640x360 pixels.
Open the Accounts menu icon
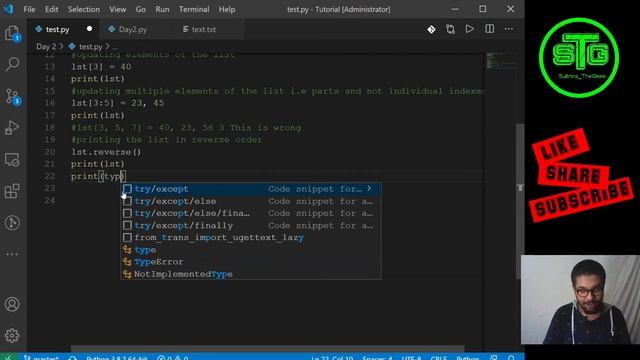pos(12,304)
